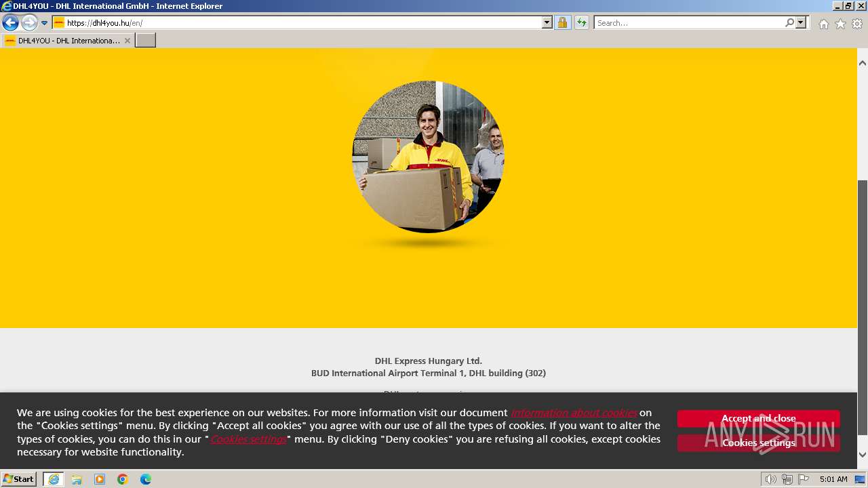Open the inline Cookies settings link

point(248,439)
